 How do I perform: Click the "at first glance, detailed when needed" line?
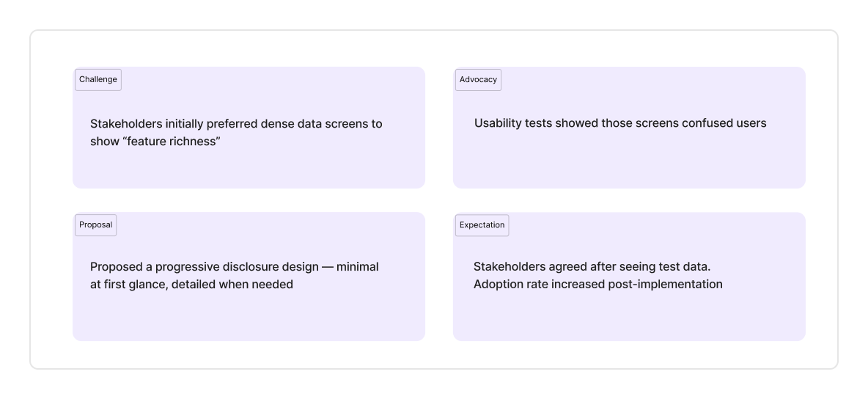tap(191, 285)
